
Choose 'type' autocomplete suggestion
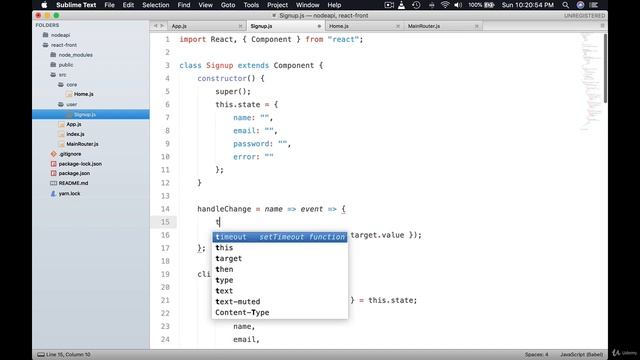tap(280, 280)
